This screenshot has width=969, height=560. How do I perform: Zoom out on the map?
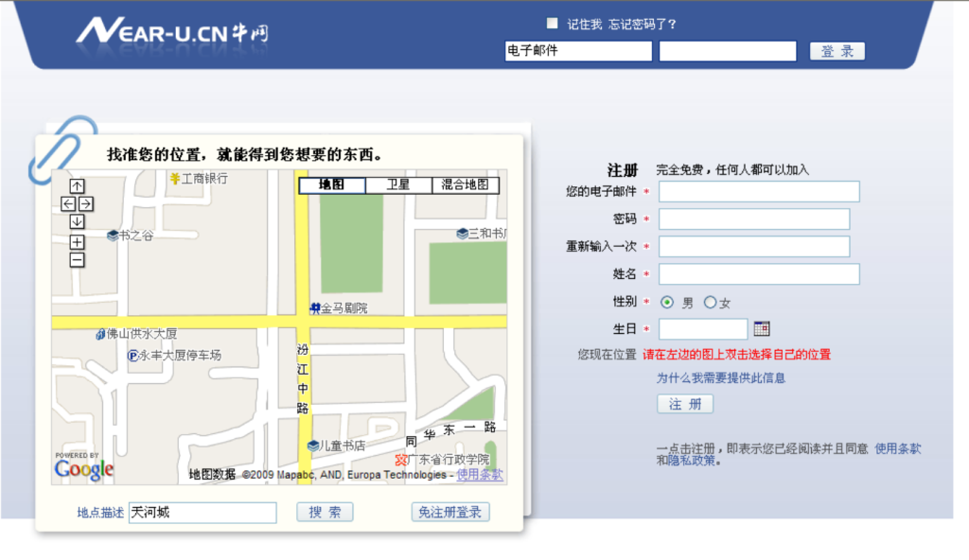78,260
